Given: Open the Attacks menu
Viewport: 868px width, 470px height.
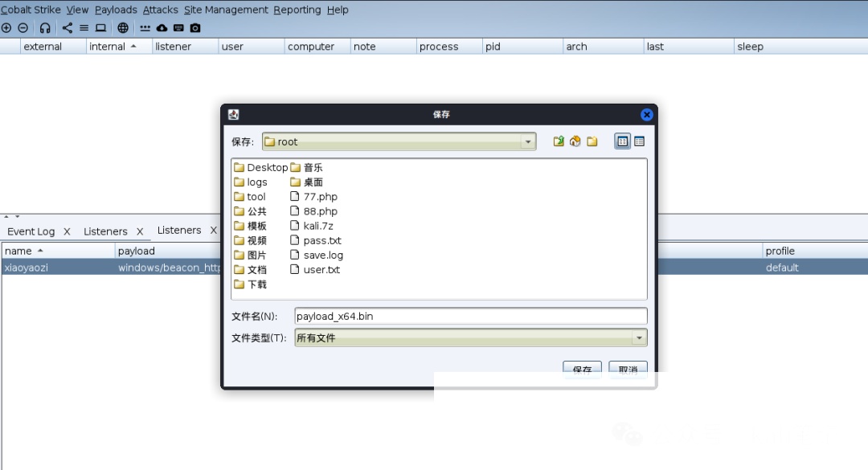Looking at the screenshot, I should (x=161, y=10).
